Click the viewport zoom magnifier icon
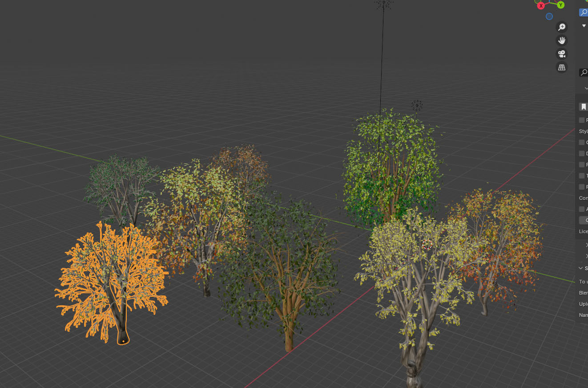 pyautogui.click(x=562, y=27)
